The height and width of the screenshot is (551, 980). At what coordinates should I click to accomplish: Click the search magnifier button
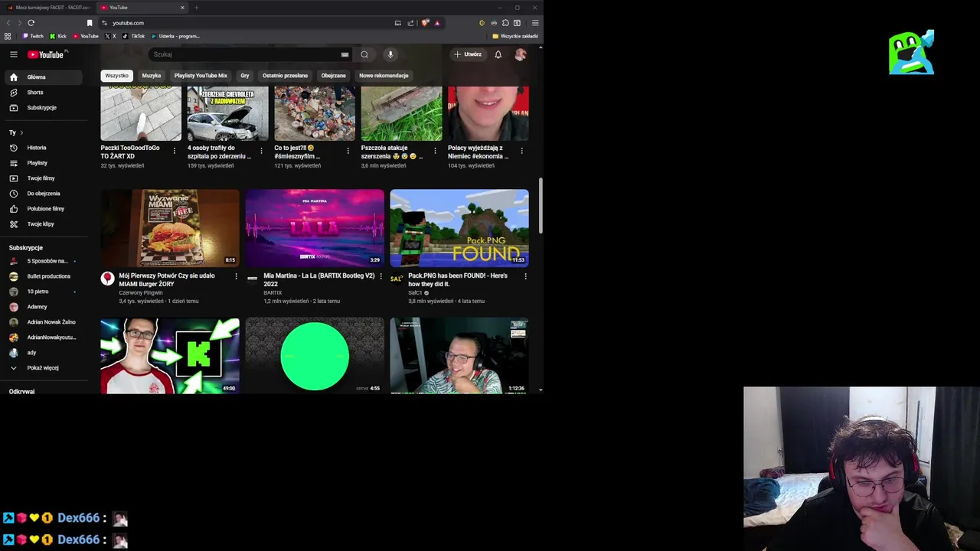pyautogui.click(x=364, y=54)
